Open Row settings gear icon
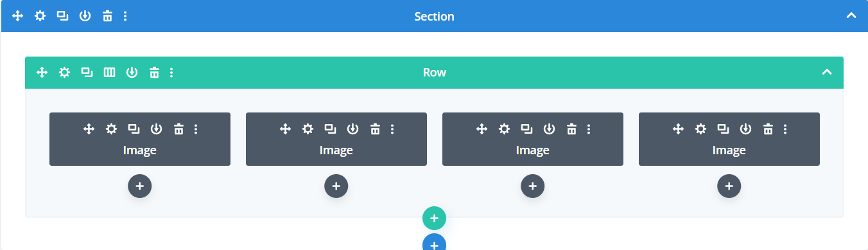This screenshot has height=250, width=868. coord(64,73)
